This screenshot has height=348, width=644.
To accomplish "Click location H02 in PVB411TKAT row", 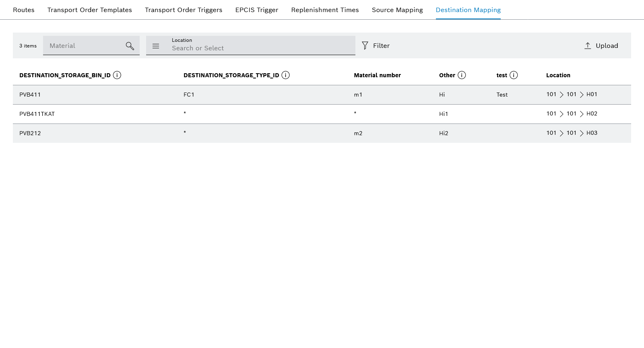I will (x=592, y=113).
